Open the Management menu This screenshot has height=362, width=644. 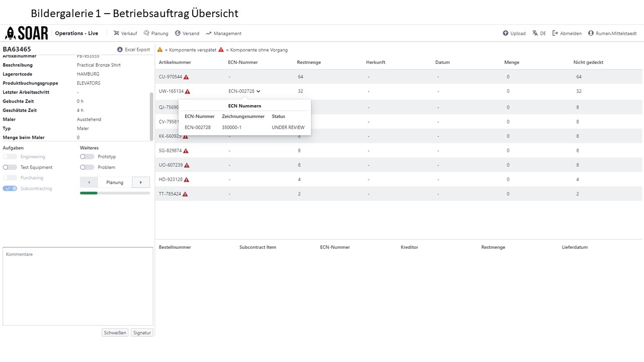point(223,33)
